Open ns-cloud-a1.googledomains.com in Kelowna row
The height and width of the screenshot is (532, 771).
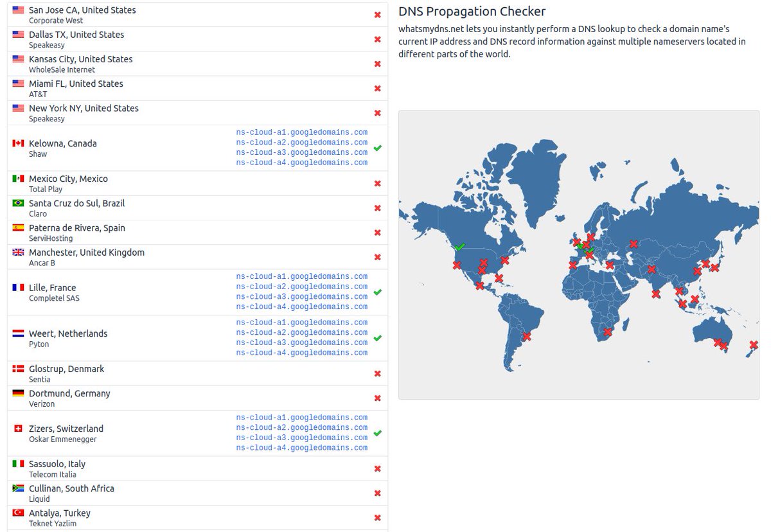pos(302,132)
